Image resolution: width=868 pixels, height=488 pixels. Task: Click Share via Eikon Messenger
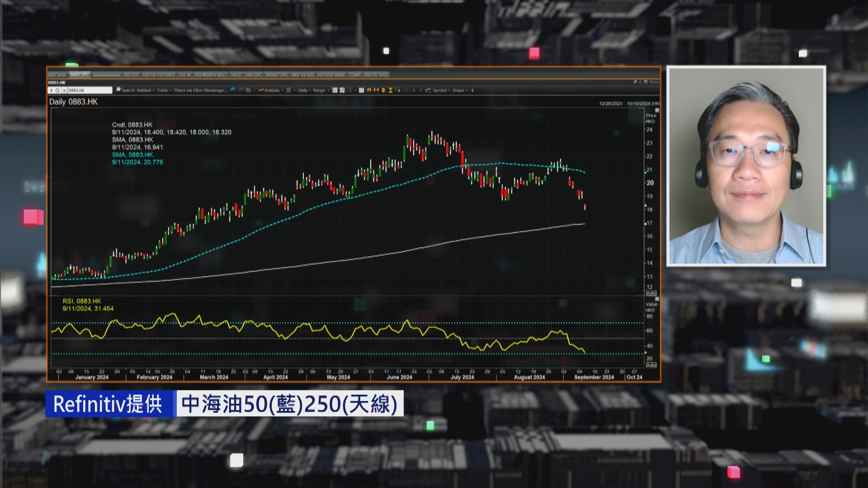click(201, 90)
